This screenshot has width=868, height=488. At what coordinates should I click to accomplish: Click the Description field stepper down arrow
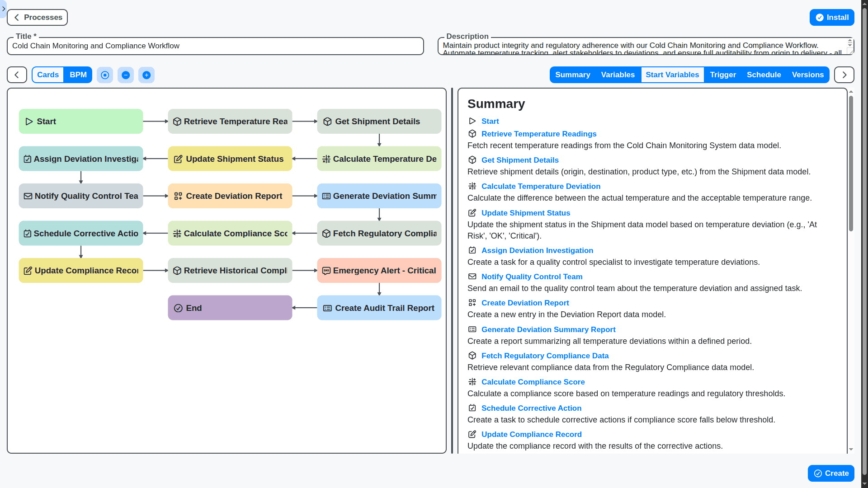pos(850,45)
